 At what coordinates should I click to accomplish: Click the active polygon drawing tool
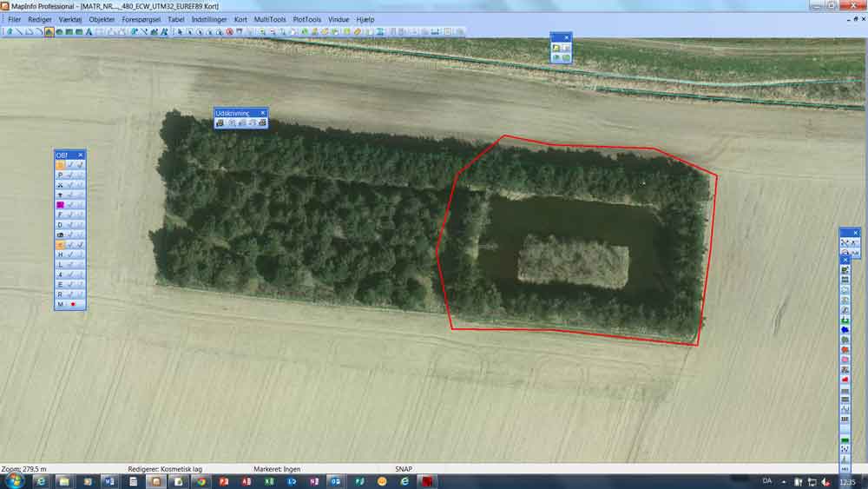[x=49, y=32]
